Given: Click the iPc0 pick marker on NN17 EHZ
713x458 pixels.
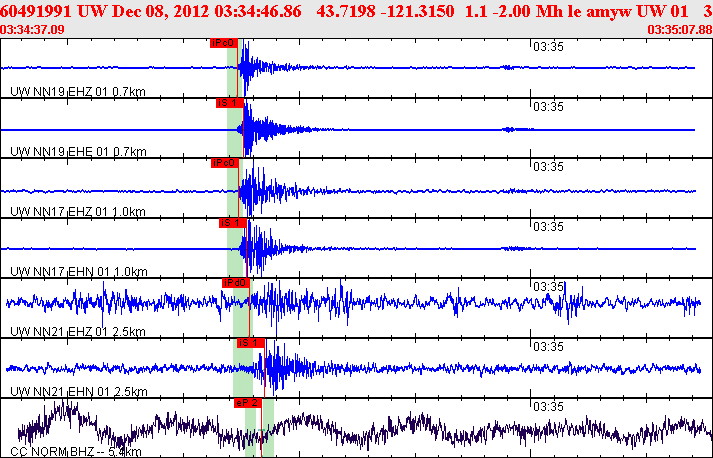Looking at the screenshot, I should coord(224,163).
